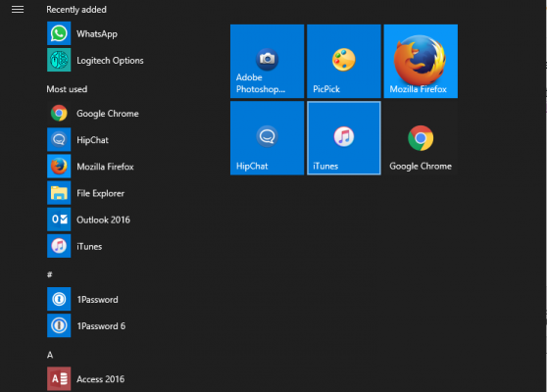Click the Logitech Options icon
Image resolution: width=547 pixels, height=392 pixels.
pyautogui.click(x=59, y=60)
